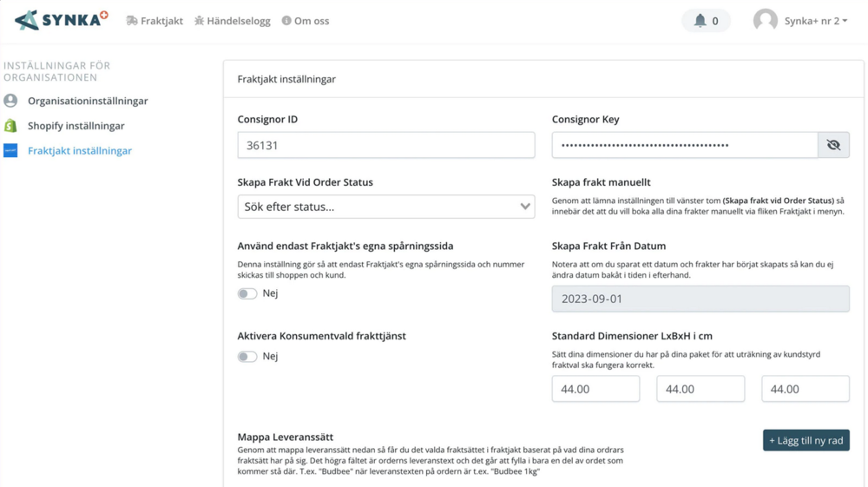868x487 pixels.
Task: Expand the Synka+ nr 2 account menu
Action: click(x=815, y=21)
